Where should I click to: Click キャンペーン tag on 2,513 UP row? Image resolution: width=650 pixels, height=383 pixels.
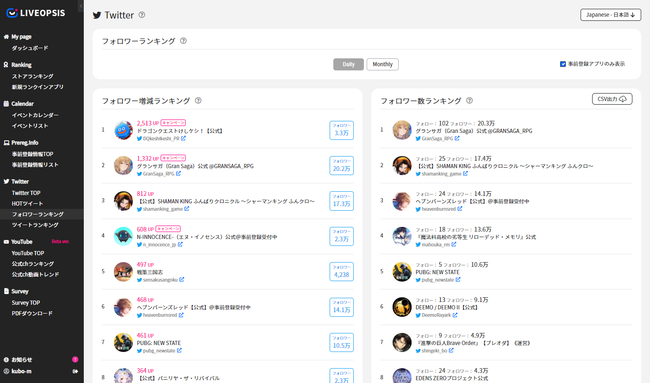(x=173, y=123)
